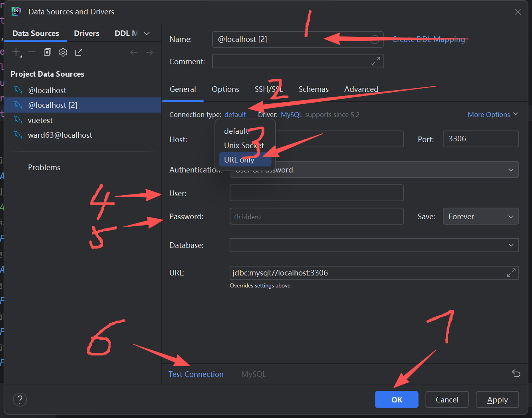Open the Save duration dropdown showing Forever
This screenshot has width=532, height=418.
(480, 216)
